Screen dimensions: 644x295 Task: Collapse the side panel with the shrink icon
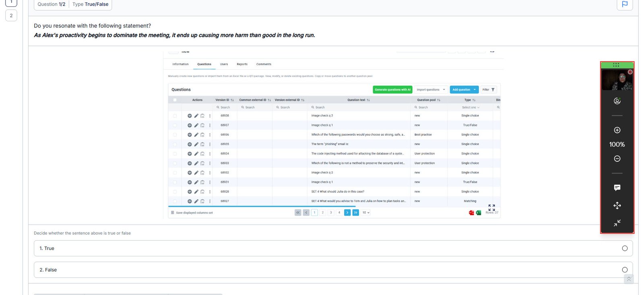(x=617, y=223)
